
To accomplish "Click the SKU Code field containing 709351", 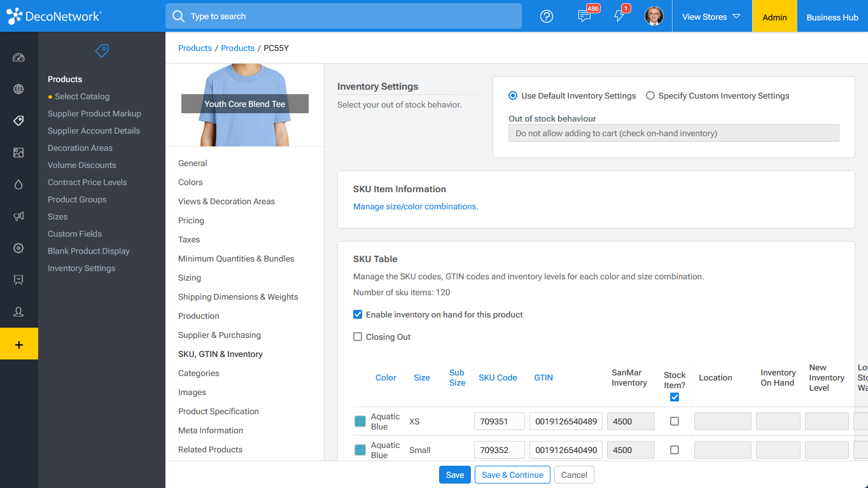I will coord(499,421).
